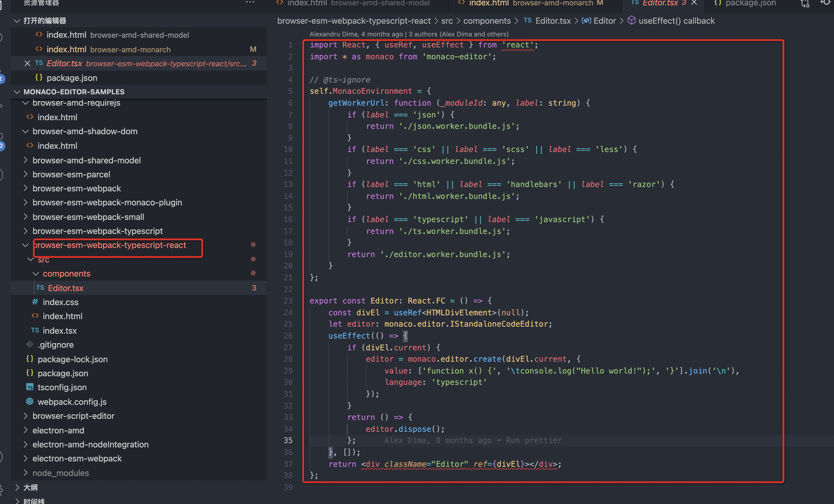The image size is (834, 504).
Task: Open explorer views and more actions menu
Action: pos(250,2)
